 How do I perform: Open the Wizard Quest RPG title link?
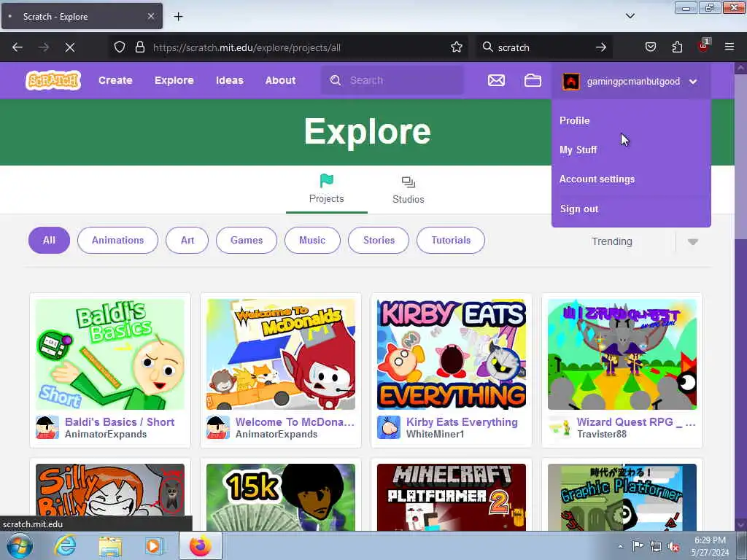pos(636,422)
